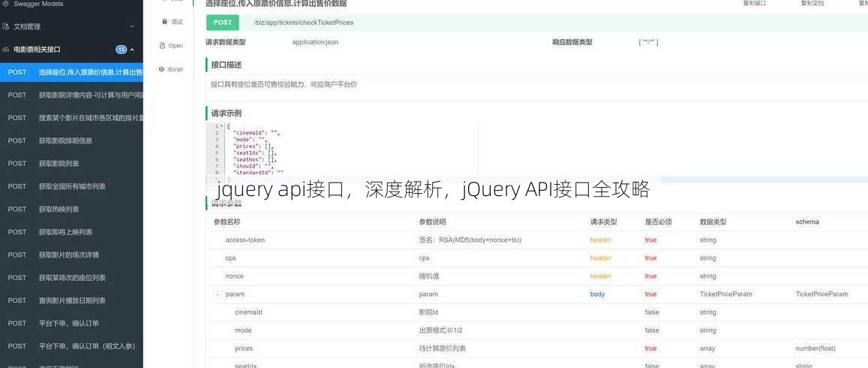This screenshot has width=868, height=368.
Task: Select 获取影院列表 API item
Action: [71, 164]
